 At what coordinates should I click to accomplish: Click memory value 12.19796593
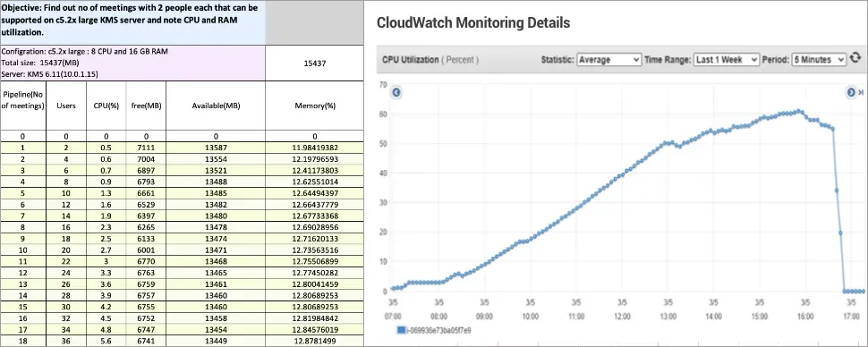(x=314, y=158)
